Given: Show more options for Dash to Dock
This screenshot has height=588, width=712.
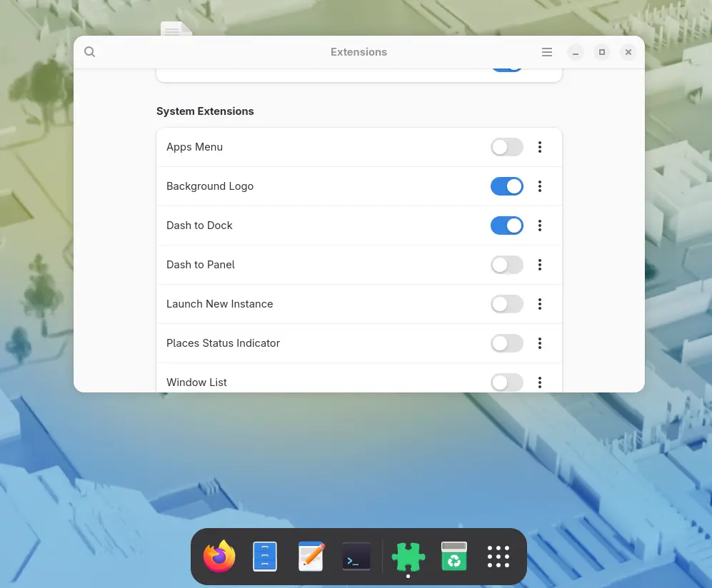Looking at the screenshot, I should [x=540, y=225].
